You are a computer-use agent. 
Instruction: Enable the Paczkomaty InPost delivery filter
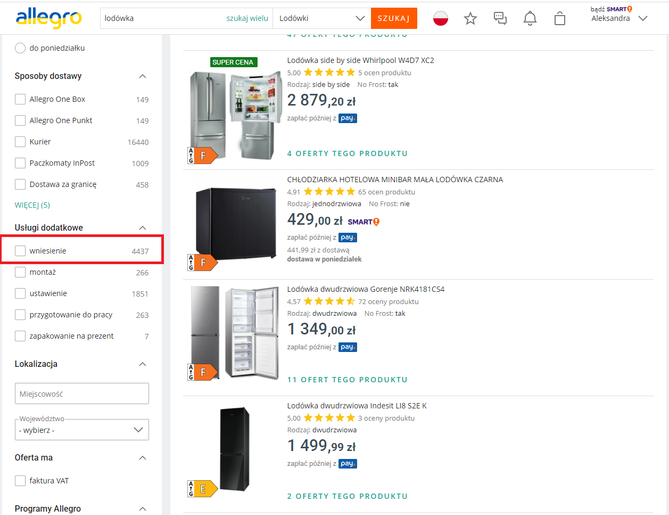coord(21,163)
